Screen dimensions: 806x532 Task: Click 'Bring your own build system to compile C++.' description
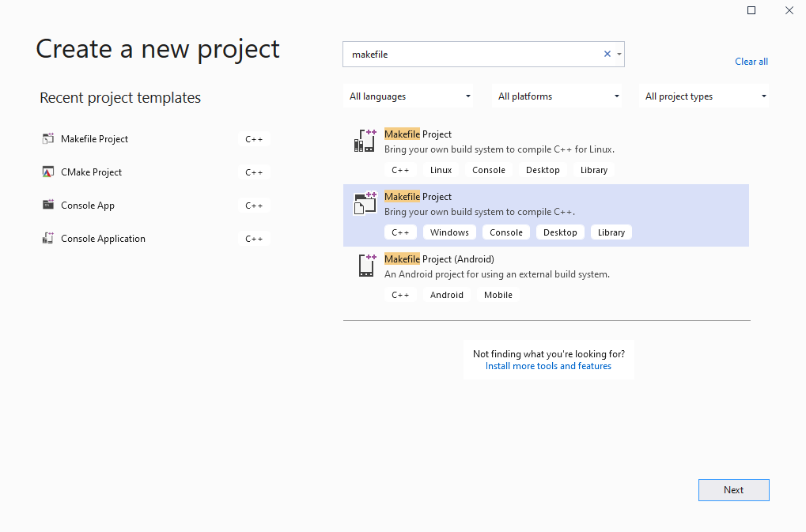tap(479, 212)
